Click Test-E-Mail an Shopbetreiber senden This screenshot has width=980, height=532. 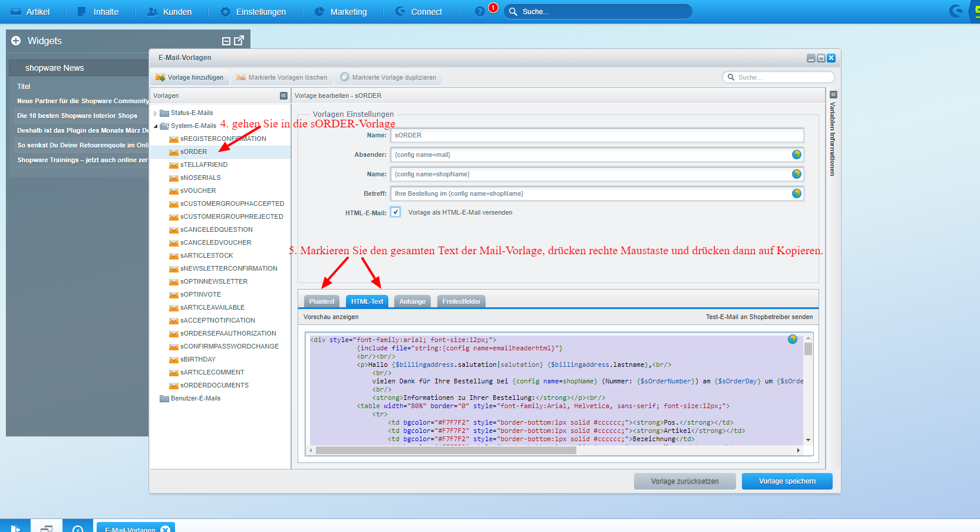[759, 317]
